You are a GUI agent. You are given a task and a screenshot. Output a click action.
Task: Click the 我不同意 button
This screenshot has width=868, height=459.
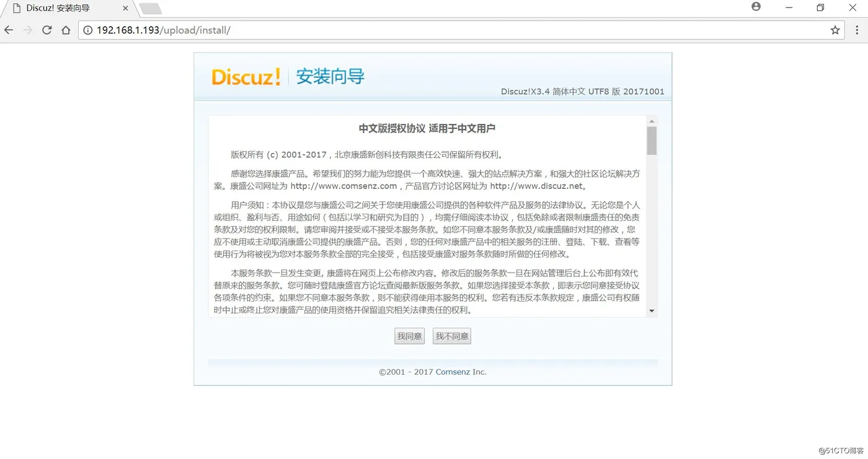click(452, 336)
